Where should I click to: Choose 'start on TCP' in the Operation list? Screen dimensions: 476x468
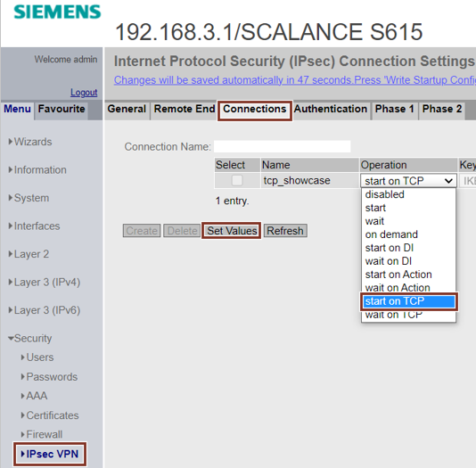pyautogui.click(x=408, y=301)
